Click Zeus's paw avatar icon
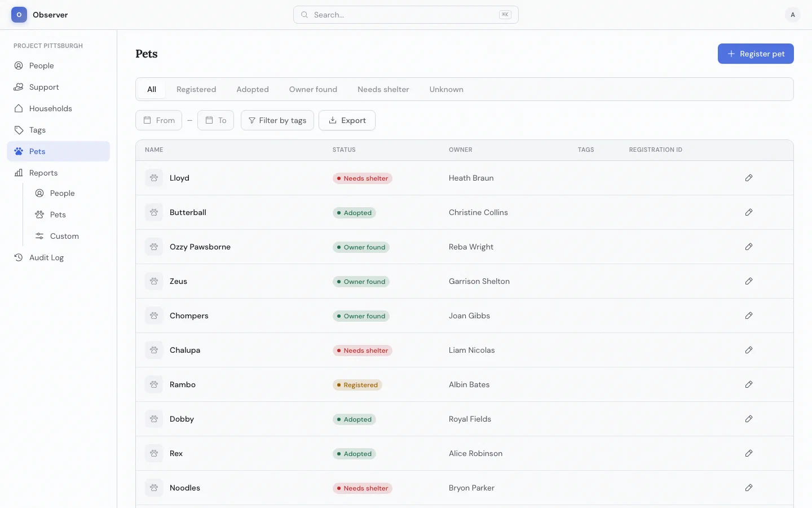 tap(154, 281)
